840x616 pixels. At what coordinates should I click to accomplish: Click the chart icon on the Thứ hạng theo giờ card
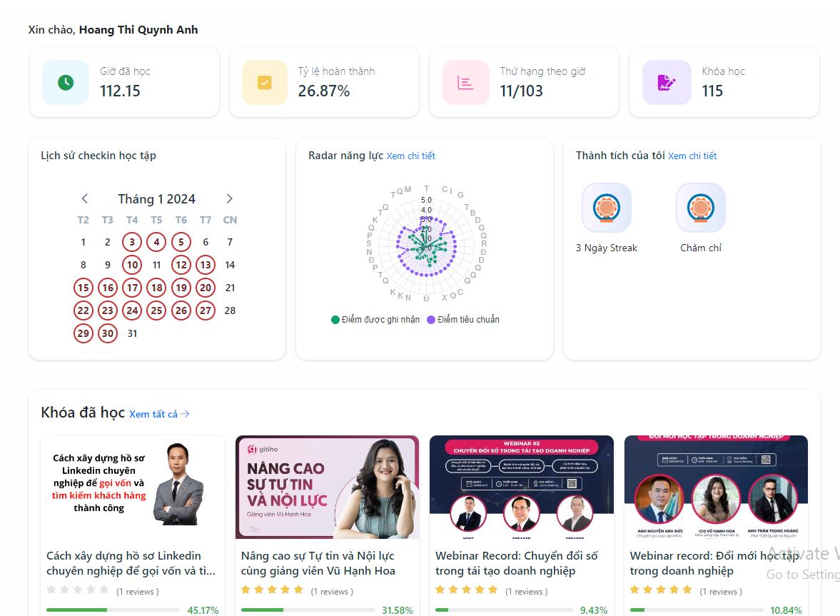464,82
